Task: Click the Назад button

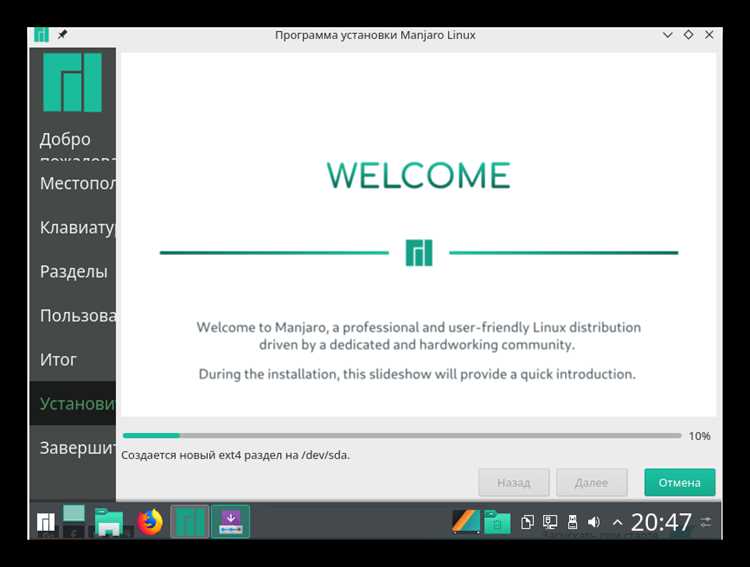Action: point(514,482)
